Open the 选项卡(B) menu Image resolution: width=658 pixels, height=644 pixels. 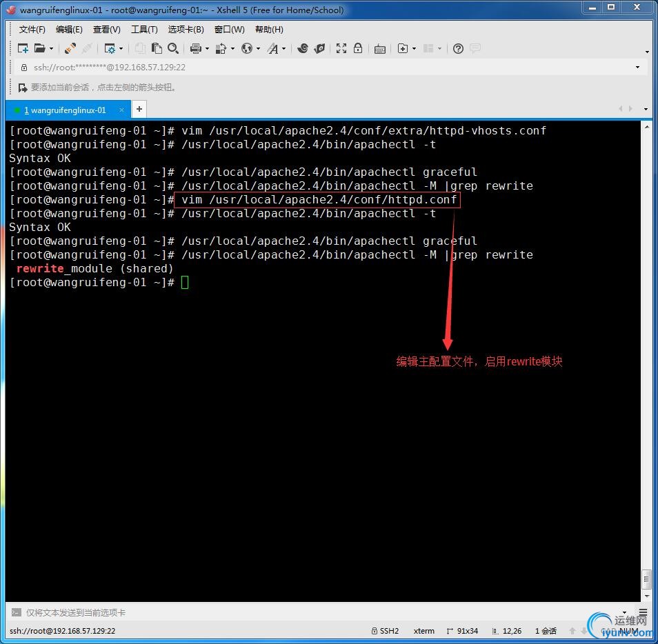point(186,30)
